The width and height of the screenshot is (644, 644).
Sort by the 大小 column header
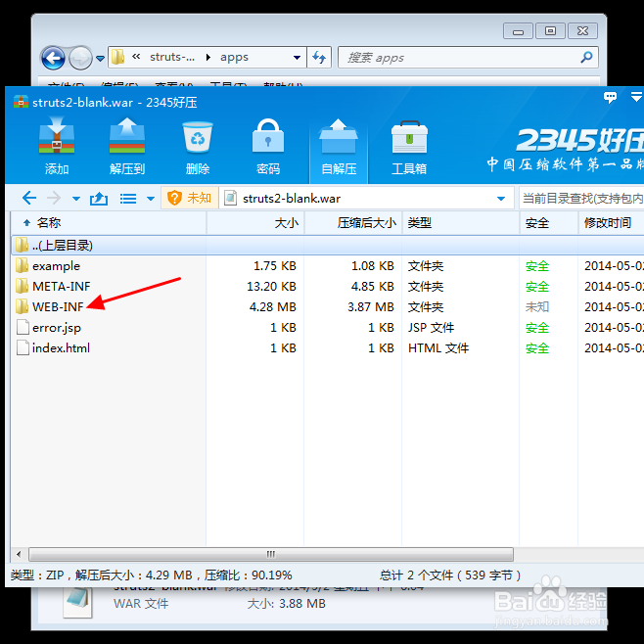tap(255, 223)
